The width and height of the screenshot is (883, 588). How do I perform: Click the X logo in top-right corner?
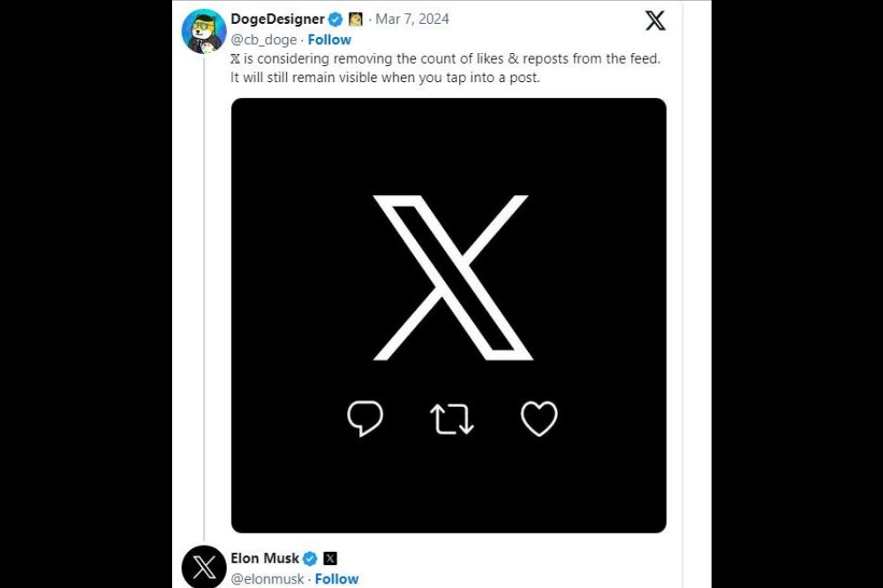coord(655,20)
